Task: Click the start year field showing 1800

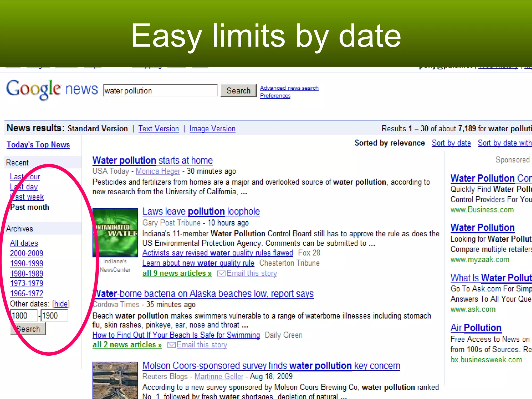Action: point(24,316)
